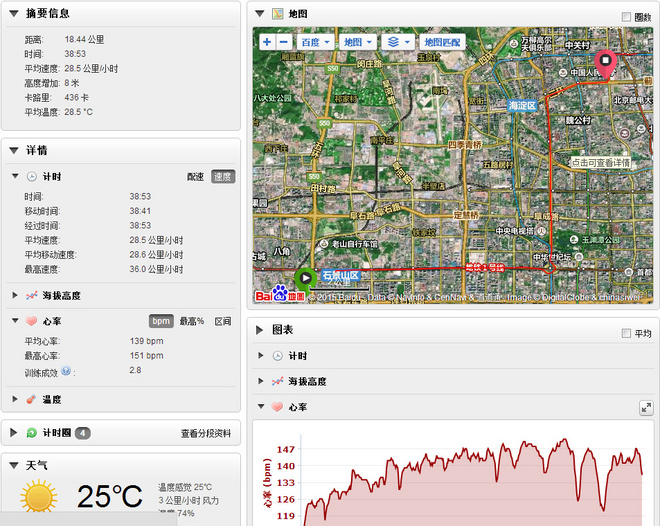Click the 石景山区 district label on map
The height and width of the screenshot is (526, 660).
341,276
